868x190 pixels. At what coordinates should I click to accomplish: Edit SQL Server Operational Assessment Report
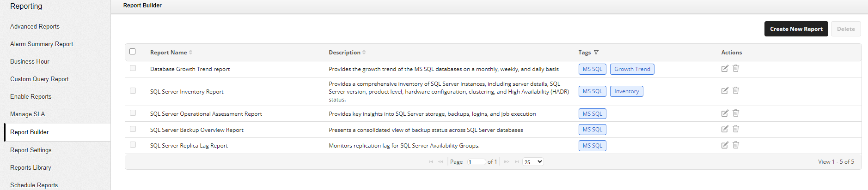725,113
